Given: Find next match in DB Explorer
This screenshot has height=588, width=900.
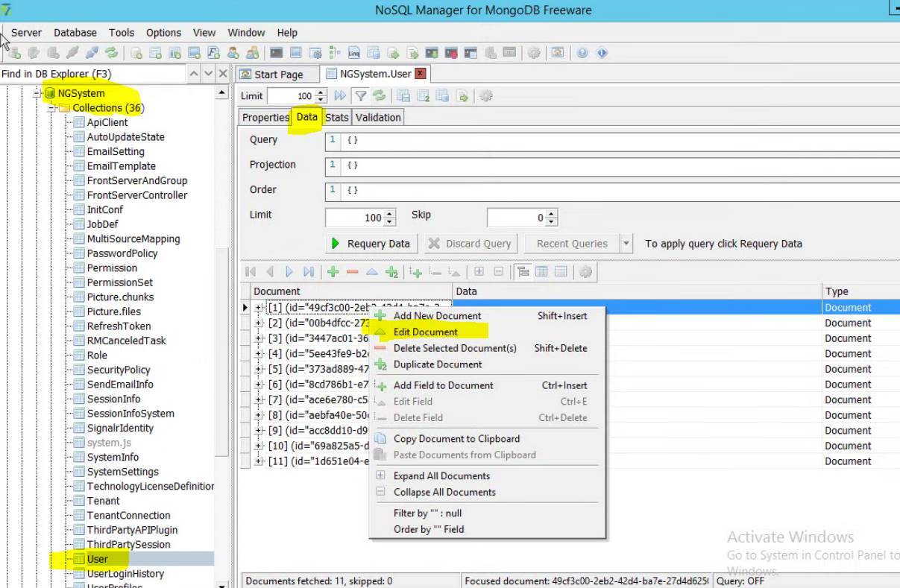Looking at the screenshot, I should [209, 74].
